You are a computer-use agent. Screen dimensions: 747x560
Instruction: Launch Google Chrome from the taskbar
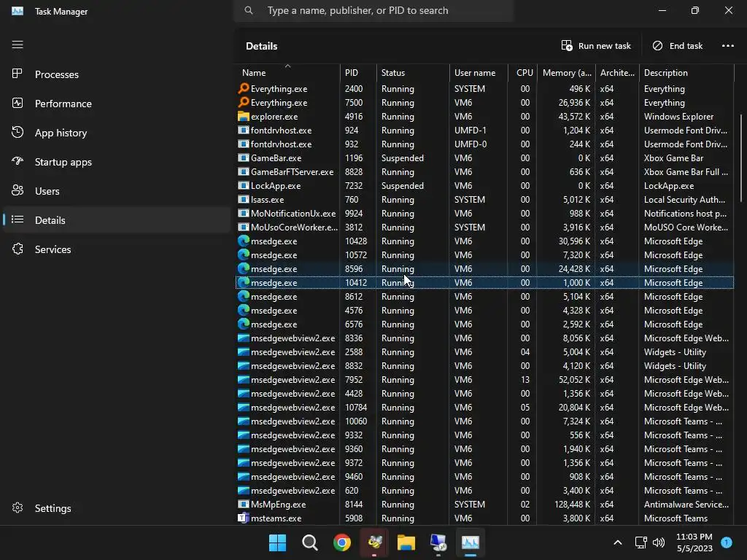[x=342, y=542]
